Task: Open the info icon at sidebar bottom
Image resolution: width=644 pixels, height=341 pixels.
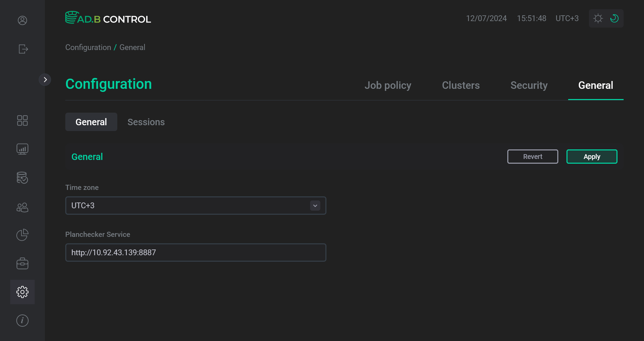Action: click(x=22, y=321)
